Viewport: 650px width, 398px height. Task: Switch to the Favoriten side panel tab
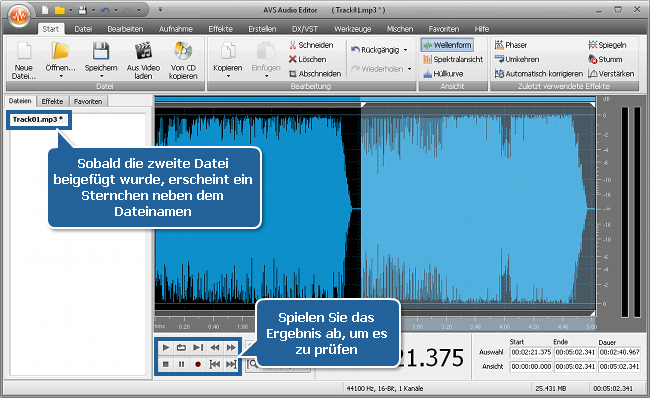[x=88, y=101]
